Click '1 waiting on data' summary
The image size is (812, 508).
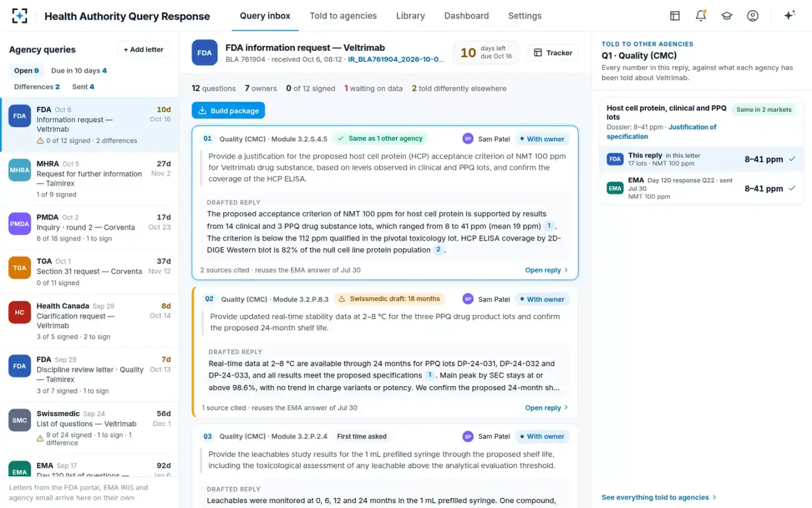373,88
